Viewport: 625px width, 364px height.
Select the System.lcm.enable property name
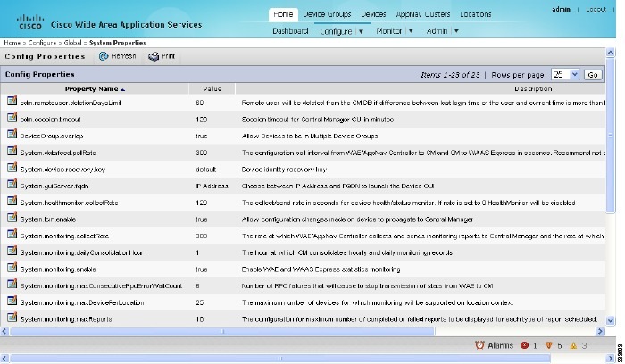coord(48,219)
